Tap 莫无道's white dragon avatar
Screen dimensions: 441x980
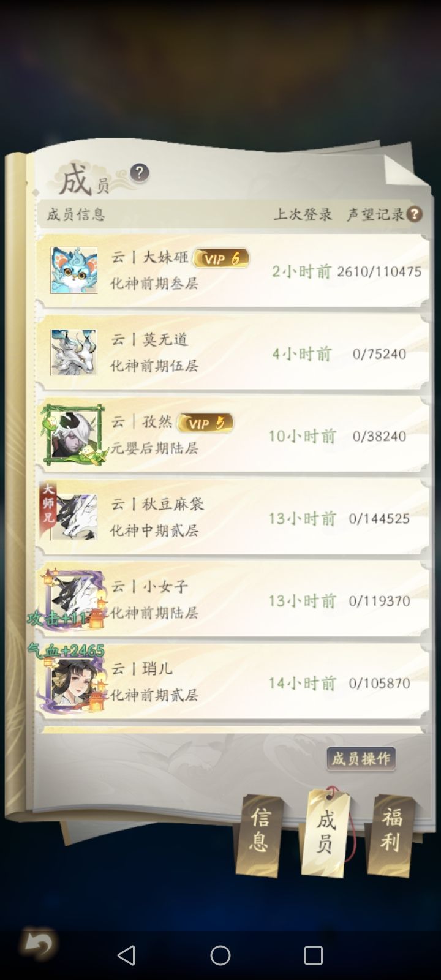click(x=73, y=352)
